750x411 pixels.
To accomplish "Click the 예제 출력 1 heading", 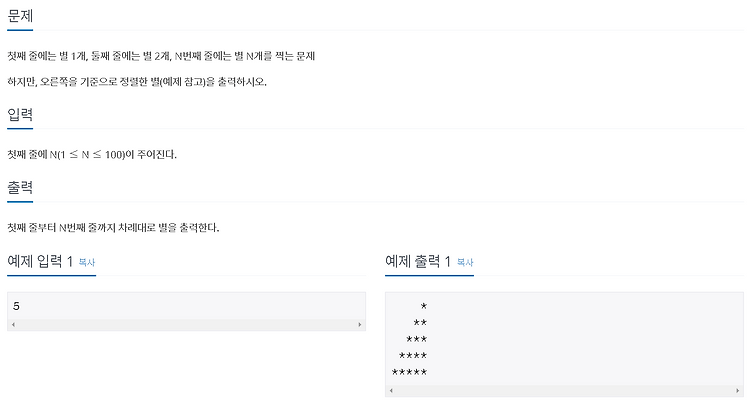I will [x=418, y=261].
